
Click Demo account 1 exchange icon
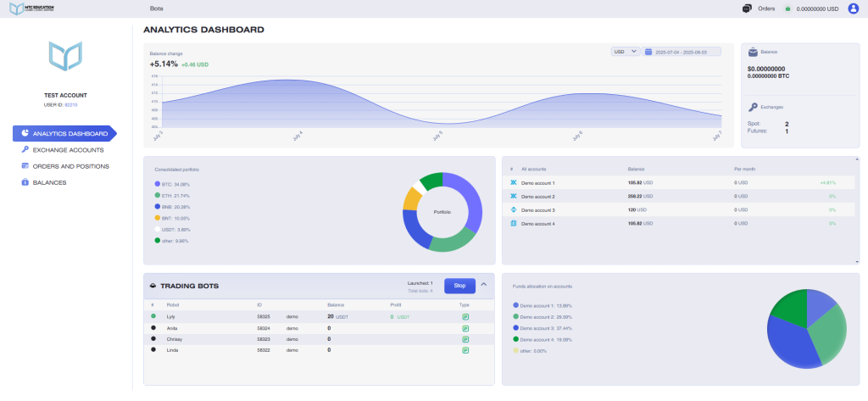coord(513,182)
